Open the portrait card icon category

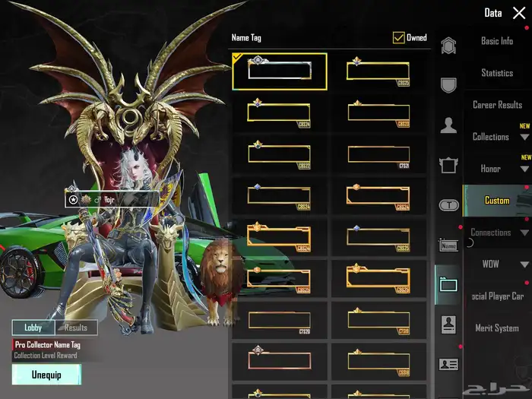(x=448, y=325)
